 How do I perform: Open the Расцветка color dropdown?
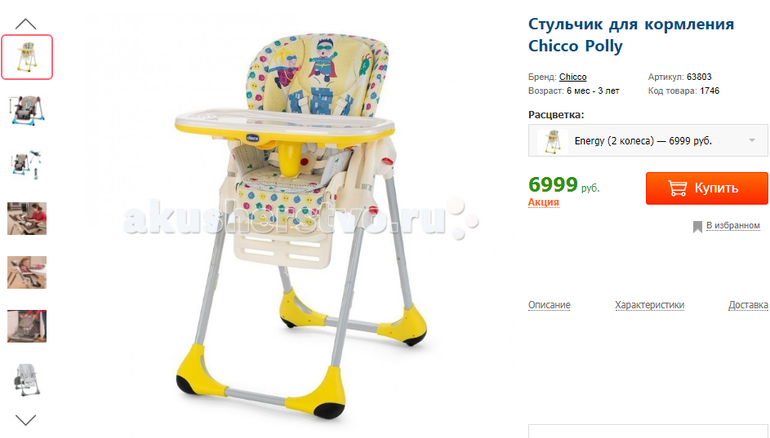click(x=648, y=141)
